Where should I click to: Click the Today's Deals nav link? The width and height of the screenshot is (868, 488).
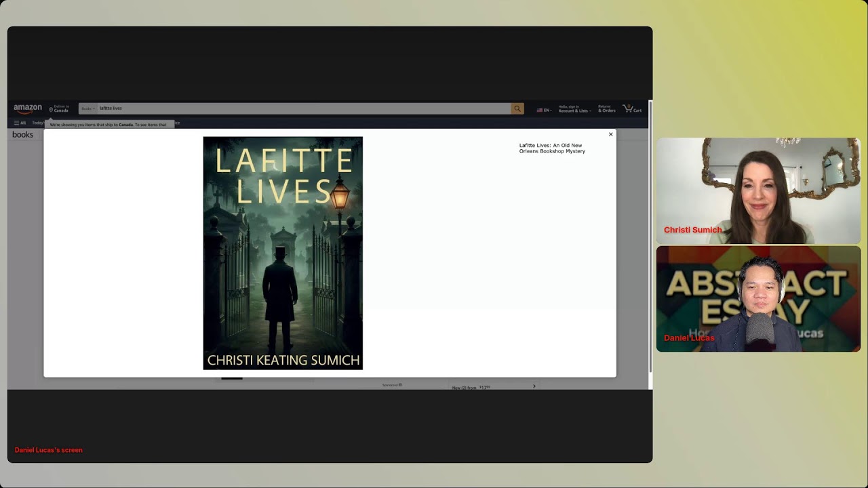point(38,123)
